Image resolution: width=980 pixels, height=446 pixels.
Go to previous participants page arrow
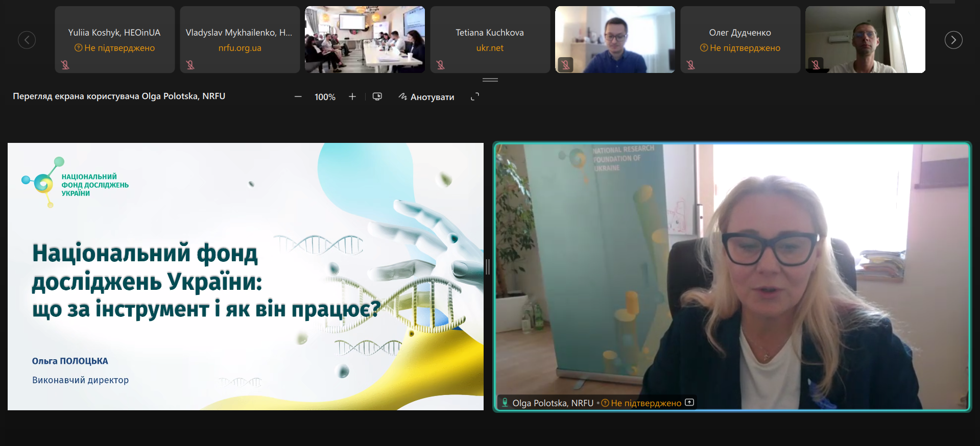[x=27, y=40]
